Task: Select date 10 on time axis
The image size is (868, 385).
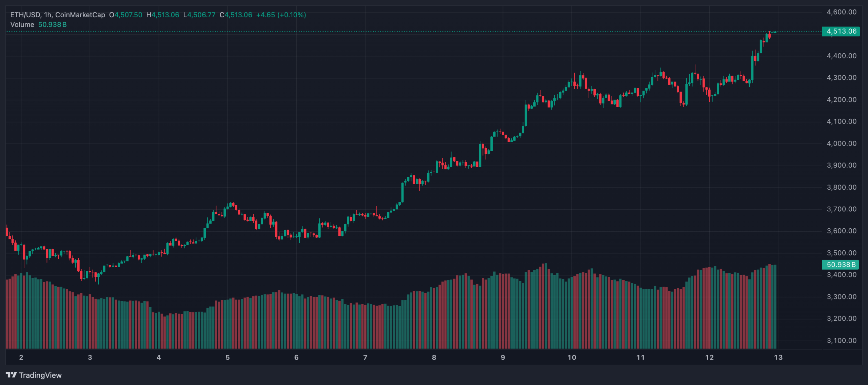Action: pyautogui.click(x=572, y=357)
